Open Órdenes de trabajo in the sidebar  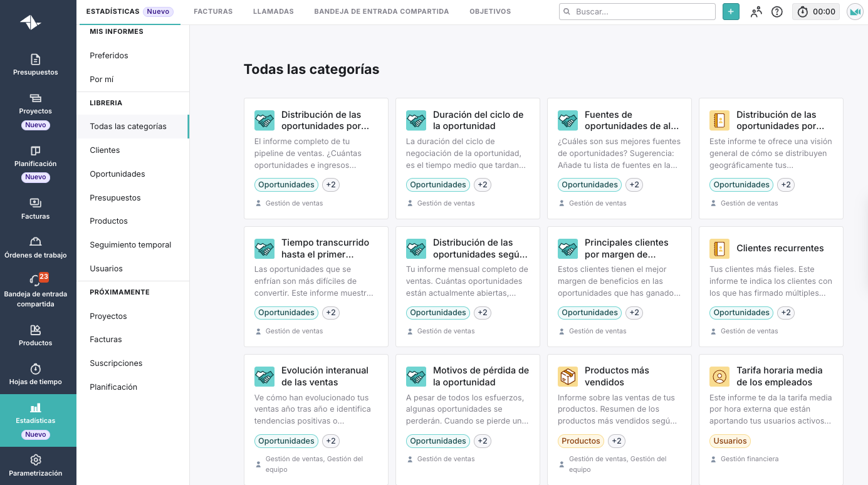36,248
